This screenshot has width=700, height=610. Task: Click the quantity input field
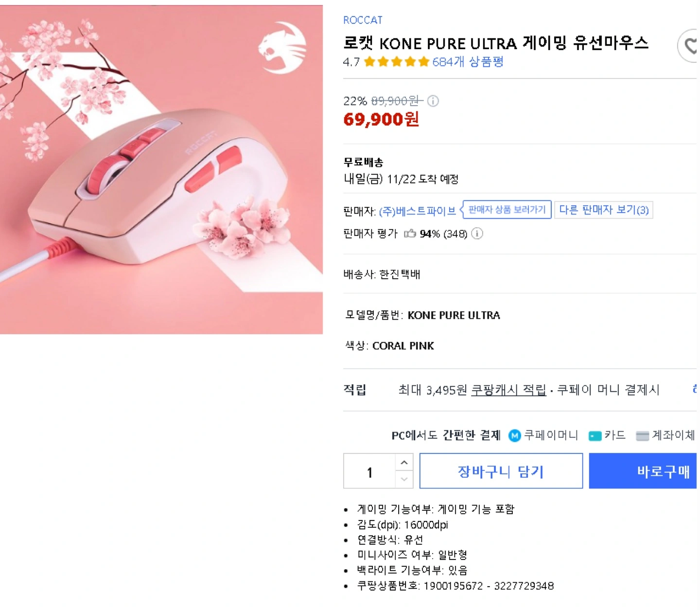pyautogui.click(x=369, y=471)
